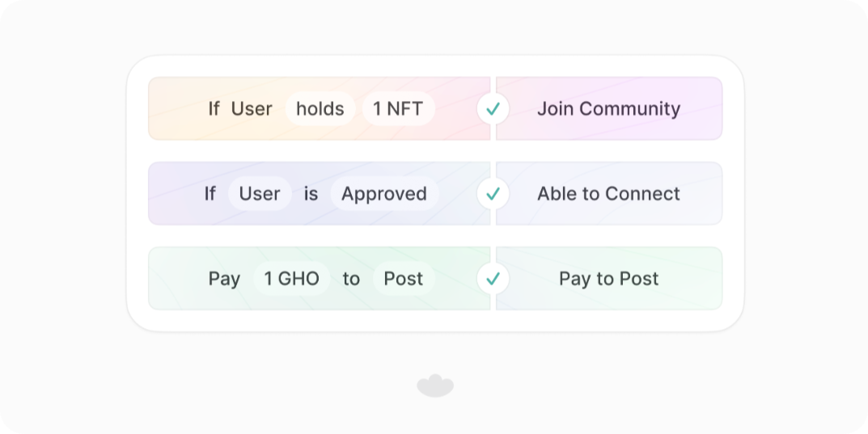Click the Join Community result panel
868x434 pixels.
(609, 109)
